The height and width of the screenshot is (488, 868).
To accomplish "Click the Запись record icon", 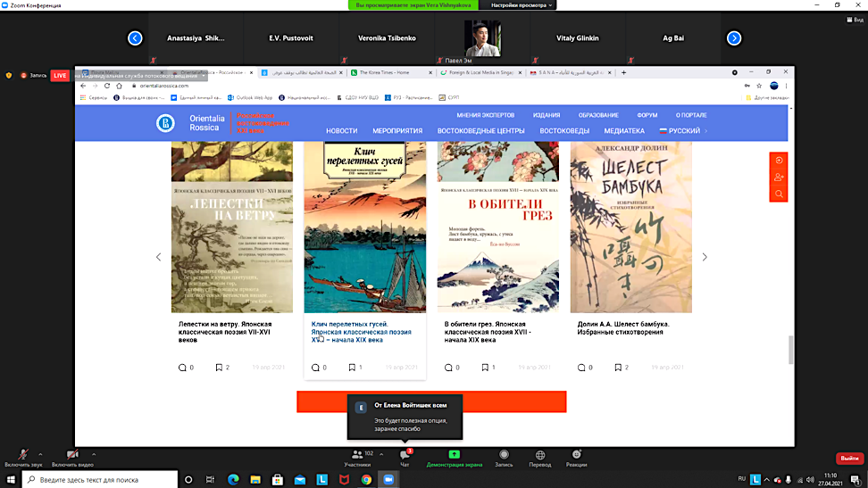I will 504,456.
